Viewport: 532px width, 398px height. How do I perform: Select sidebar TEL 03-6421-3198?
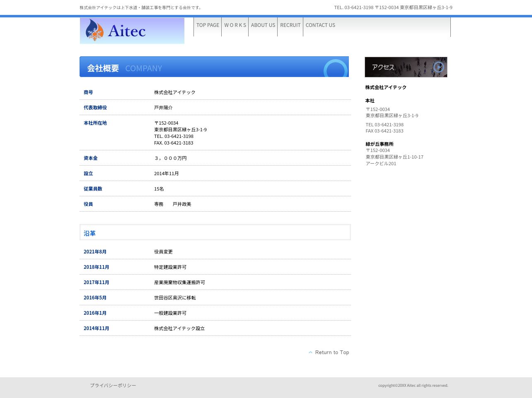(384, 125)
